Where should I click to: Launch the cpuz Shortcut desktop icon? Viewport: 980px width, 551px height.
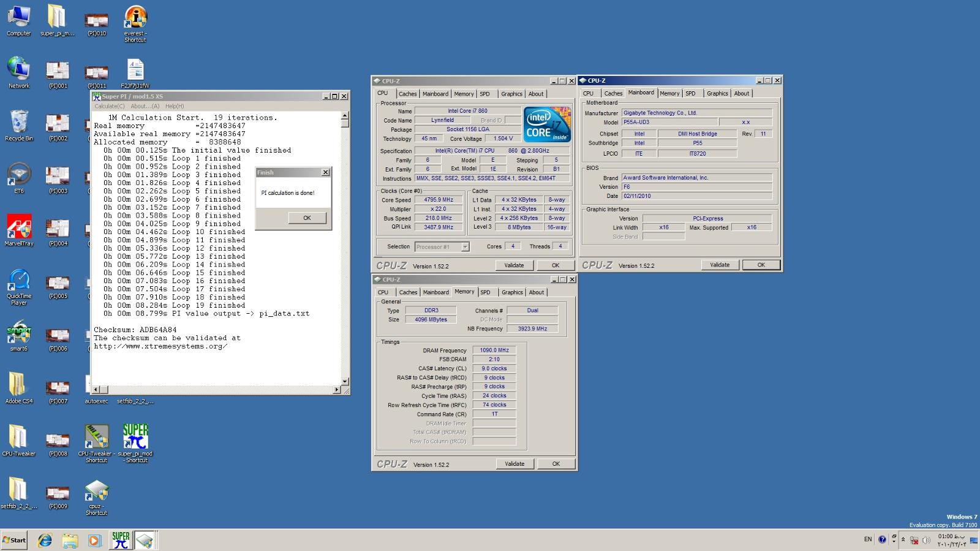(x=97, y=496)
